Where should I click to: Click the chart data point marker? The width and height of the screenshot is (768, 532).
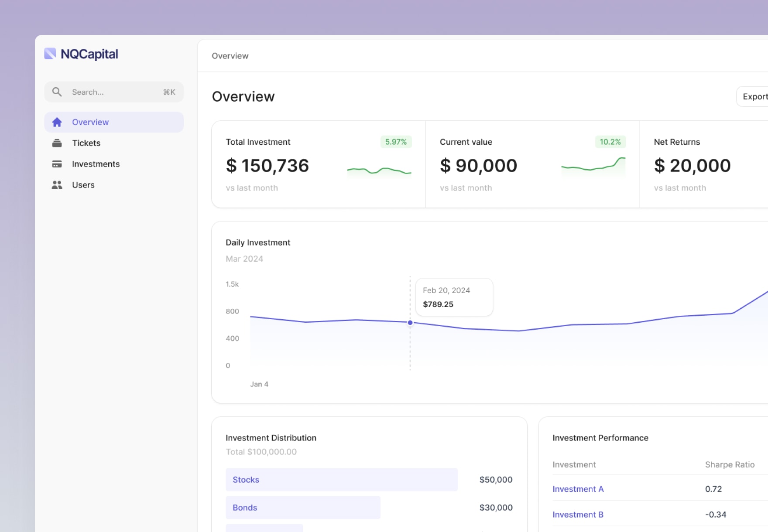tap(410, 323)
